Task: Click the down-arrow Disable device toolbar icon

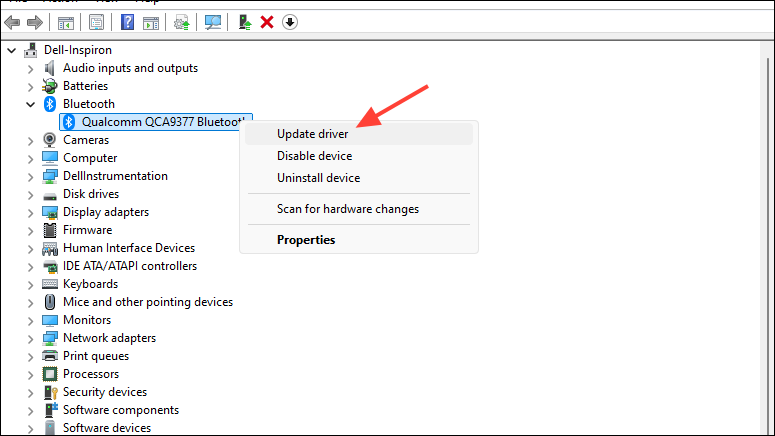Action: point(290,22)
